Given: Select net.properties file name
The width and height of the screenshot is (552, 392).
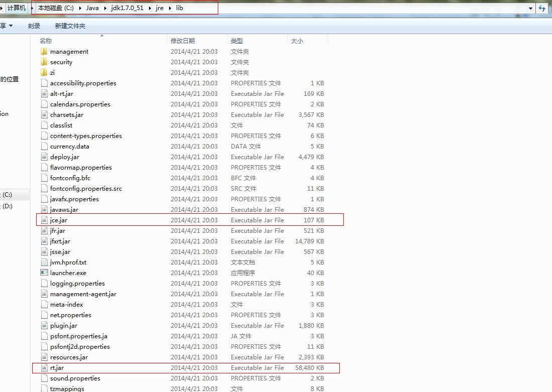Looking at the screenshot, I should point(71,315).
